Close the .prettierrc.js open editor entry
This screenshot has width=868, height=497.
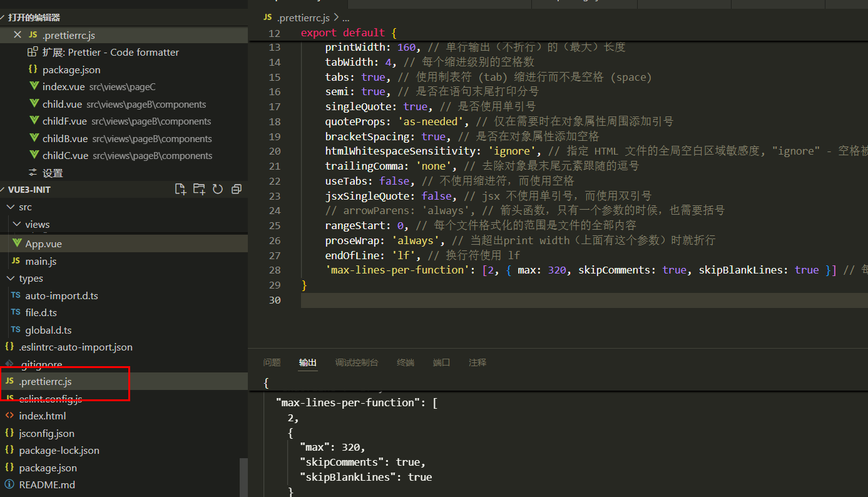coord(18,35)
